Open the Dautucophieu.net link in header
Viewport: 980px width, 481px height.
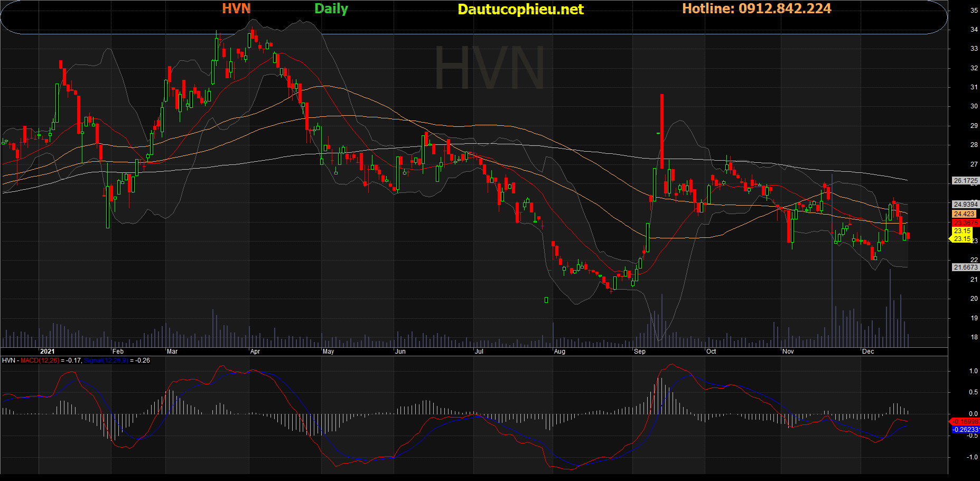click(520, 9)
